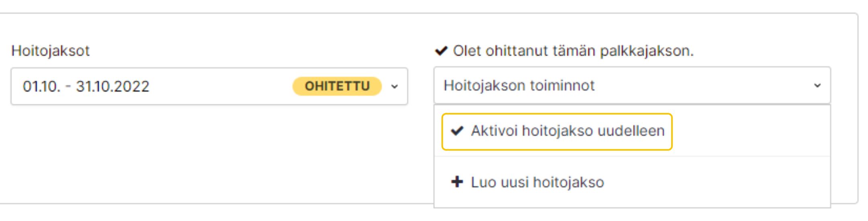Click the 'Olet ohittanut tämän palkkajakson.' message

point(573,51)
